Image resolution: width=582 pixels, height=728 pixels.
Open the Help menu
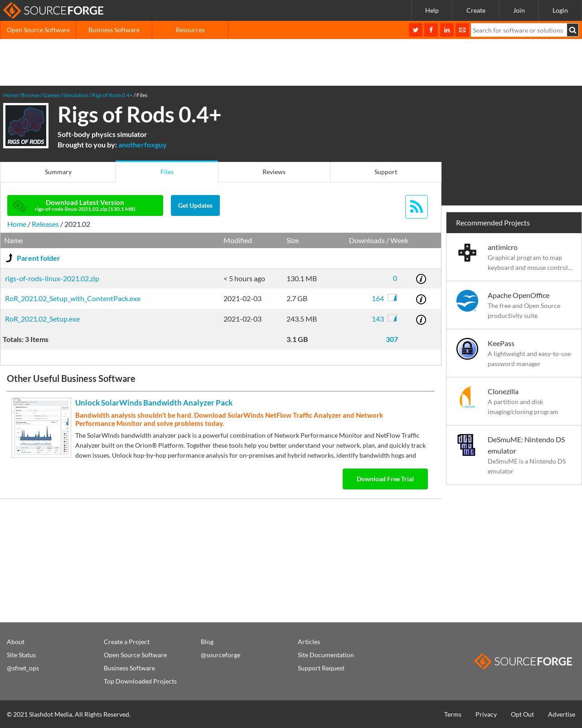pyautogui.click(x=432, y=10)
